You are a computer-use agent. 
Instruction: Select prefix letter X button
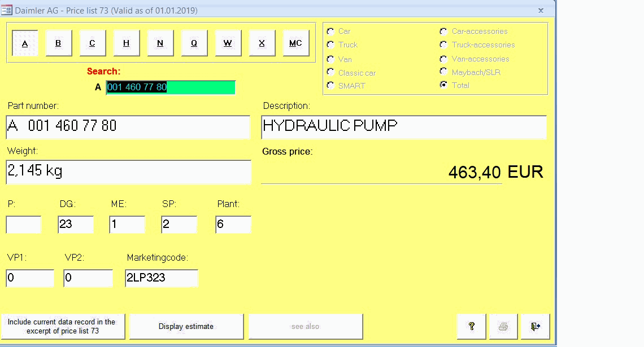[262, 43]
